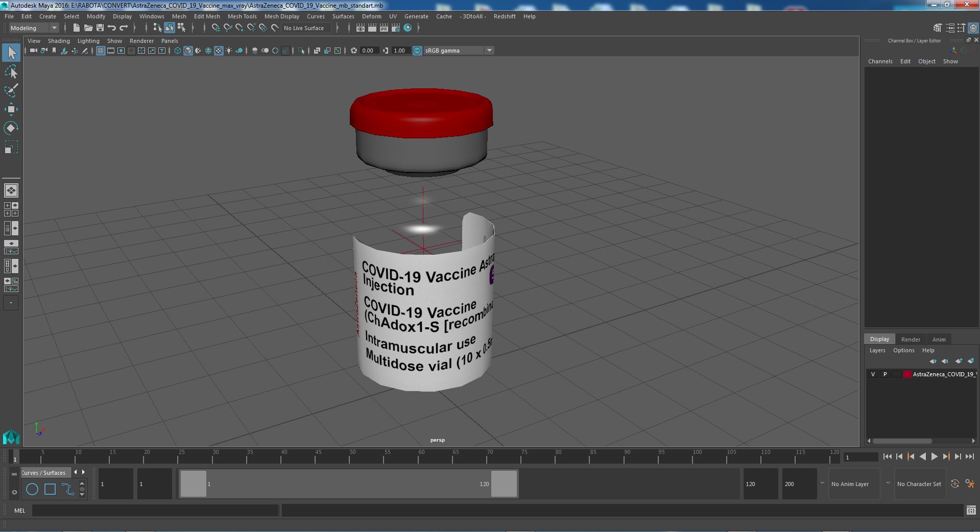This screenshot has width=980, height=532.
Task: Open the Channels menu in Channel Box
Action: pyautogui.click(x=880, y=61)
